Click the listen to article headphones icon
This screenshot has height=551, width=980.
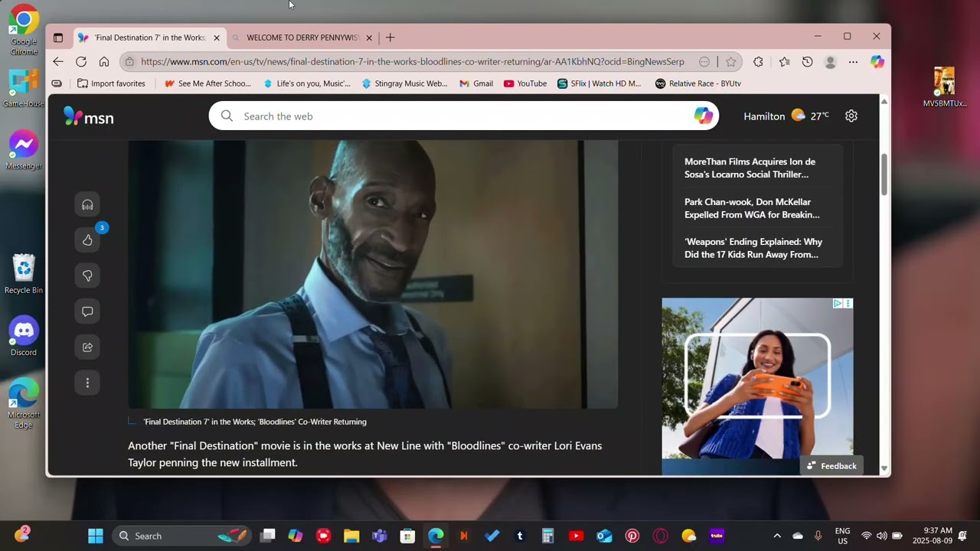coord(87,204)
